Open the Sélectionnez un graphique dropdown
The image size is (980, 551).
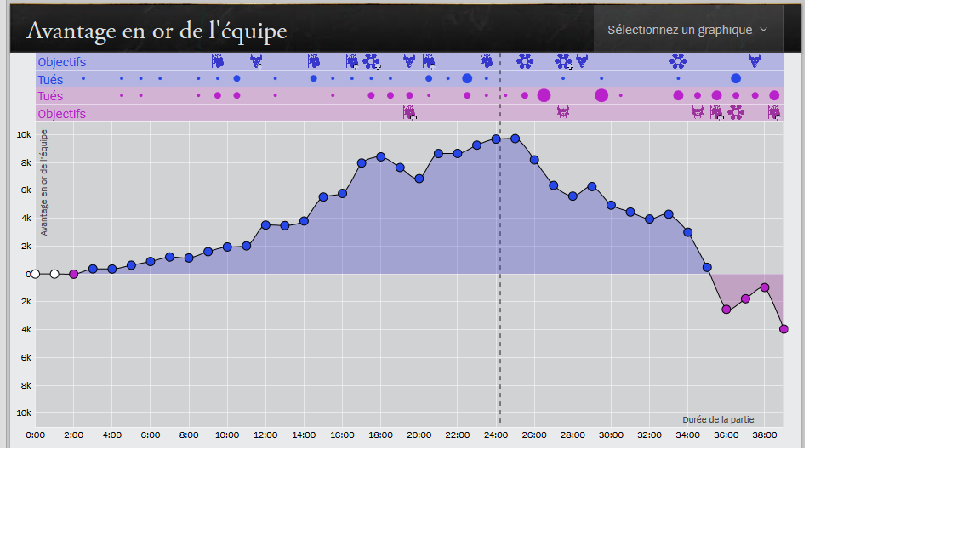pyautogui.click(x=688, y=30)
